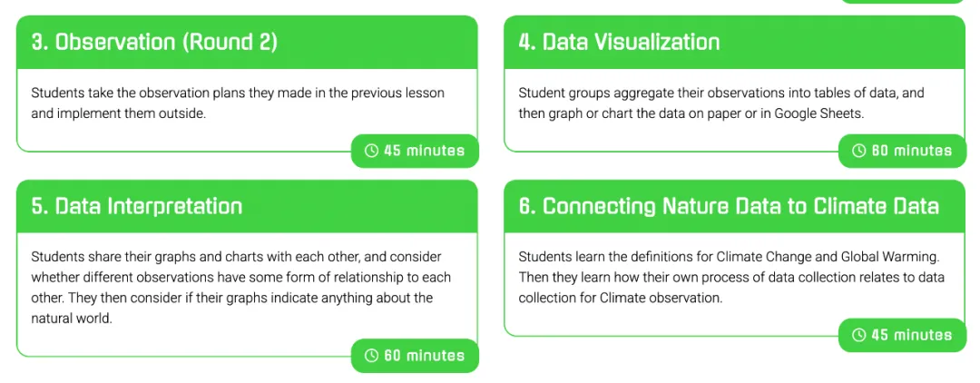This screenshot has width=980, height=383.
Task: Open '6. Connecting Nature Data to Climate Data' header
Action: coord(734,206)
